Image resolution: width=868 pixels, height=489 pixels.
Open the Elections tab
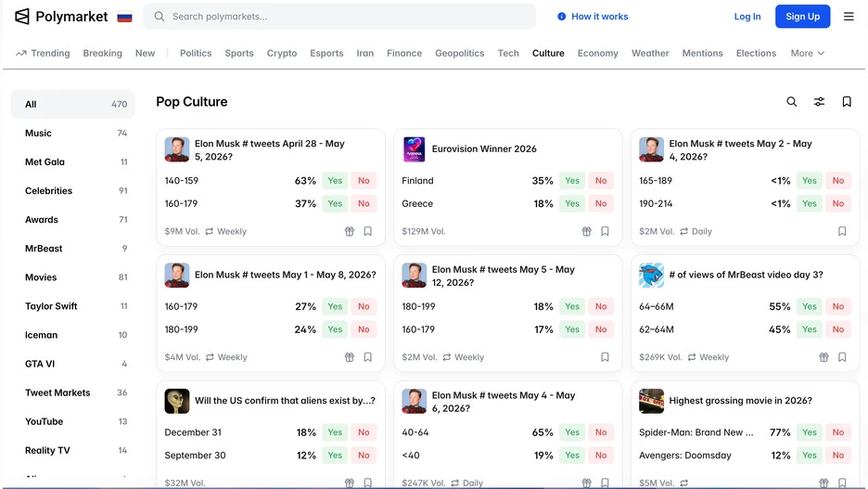[x=756, y=53]
